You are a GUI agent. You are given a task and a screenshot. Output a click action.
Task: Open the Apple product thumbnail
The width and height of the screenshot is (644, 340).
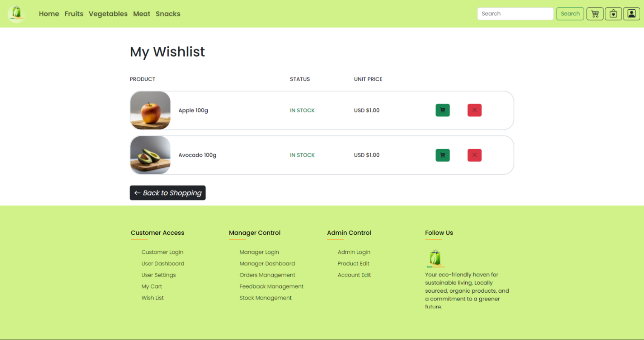coord(150,110)
